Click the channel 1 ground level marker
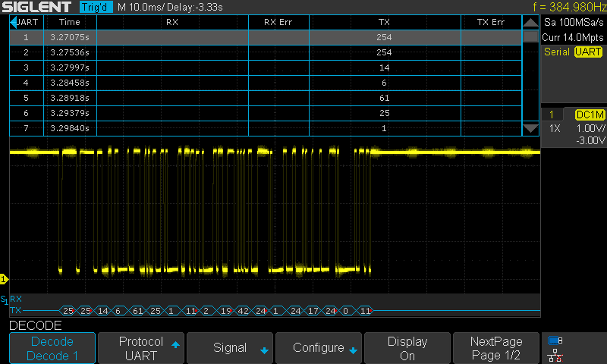This screenshot has height=364, width=607. point(4,280)
